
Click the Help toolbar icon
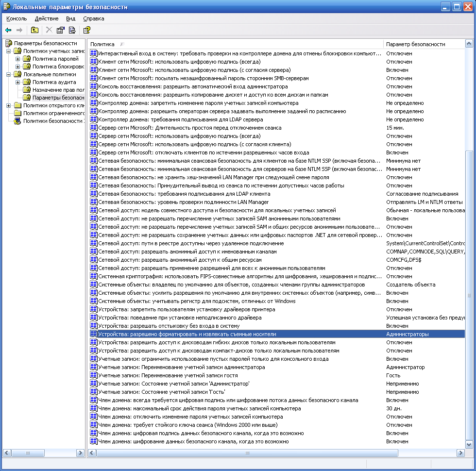click(x=86, y=30)
